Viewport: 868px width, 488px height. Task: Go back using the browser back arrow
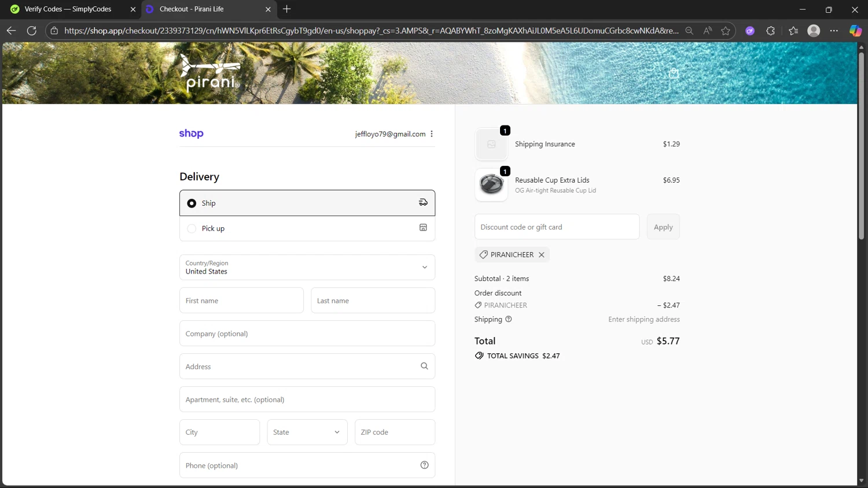11,31
